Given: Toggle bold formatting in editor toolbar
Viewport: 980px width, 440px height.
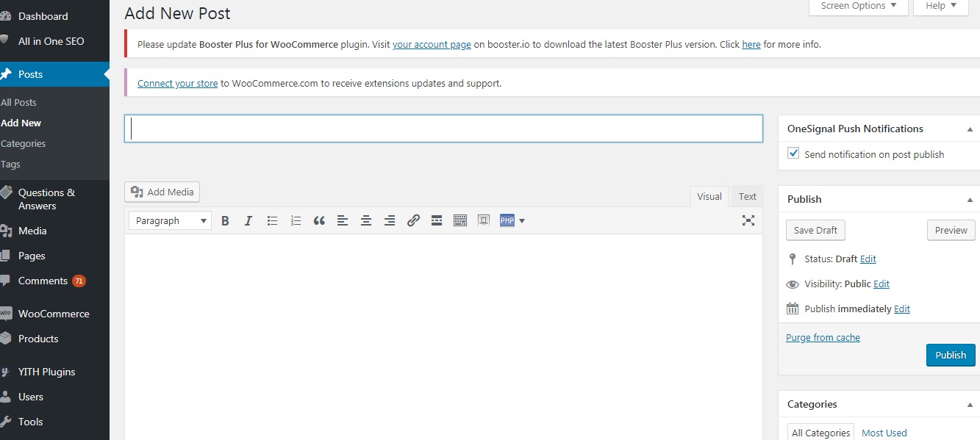Looking at the screenshot, I should [226, 220].
